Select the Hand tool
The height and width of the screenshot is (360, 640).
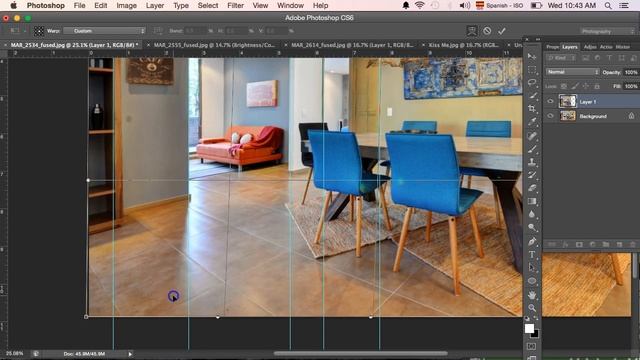tap(532, 295)
